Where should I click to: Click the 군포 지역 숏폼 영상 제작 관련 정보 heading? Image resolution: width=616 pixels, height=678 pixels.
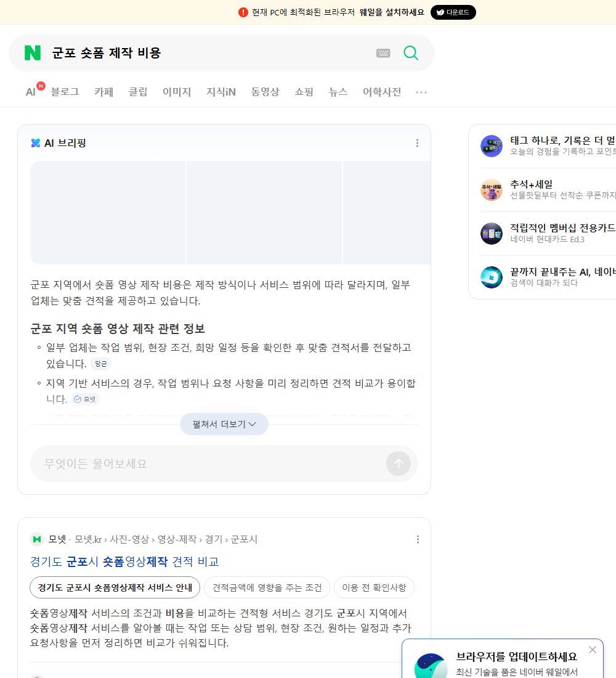coord(118,329)
